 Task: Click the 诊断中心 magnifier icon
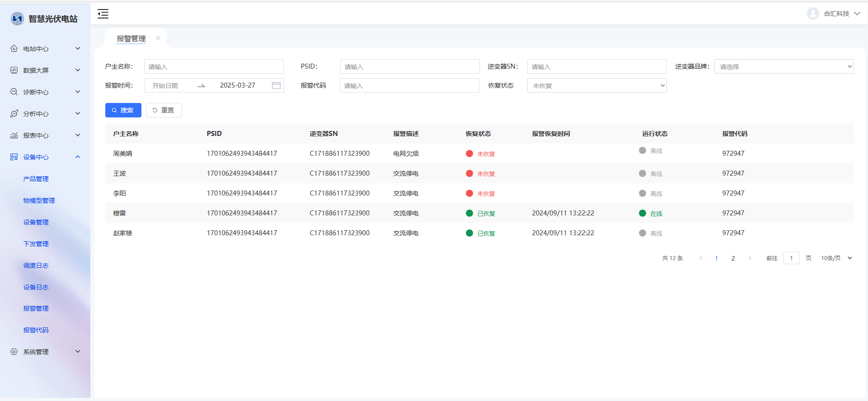14,92
